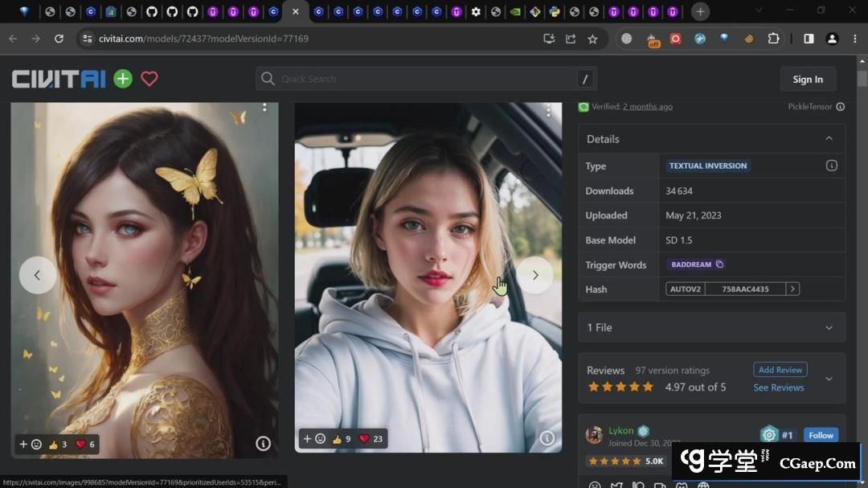The height and width of the screenshot is (488, 868).
Task: Show generation info for the butterfly image
Action: click(x=263, y=443)
